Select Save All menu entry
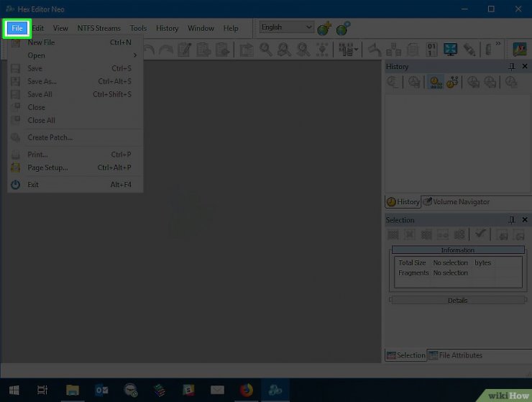The width and height of the screenshot is (532, 402). pos(75,94)
